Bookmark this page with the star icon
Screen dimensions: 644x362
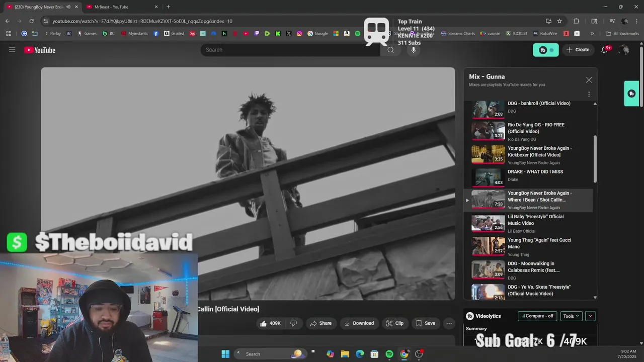tap(559, 21)
